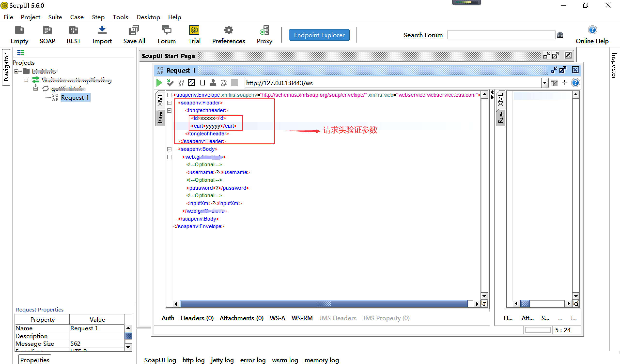620x364 pixels.
Task: Open the WS-A tab
Action: click(277, 318)
